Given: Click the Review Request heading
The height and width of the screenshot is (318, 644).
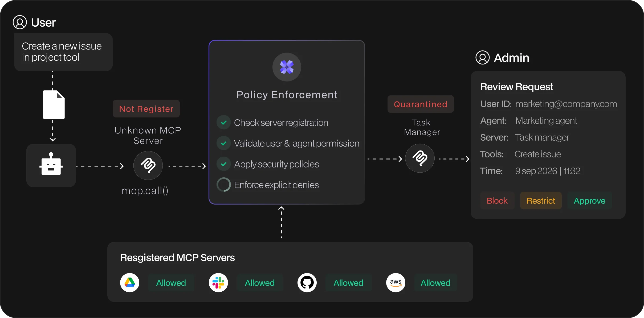Looking at the screenshot, I should coord(517,87).
